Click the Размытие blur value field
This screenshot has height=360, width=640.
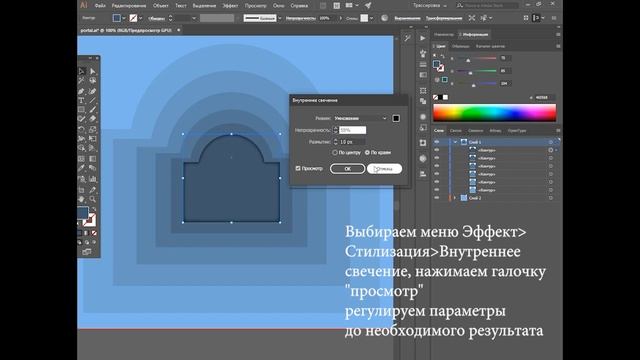[353, 142]
